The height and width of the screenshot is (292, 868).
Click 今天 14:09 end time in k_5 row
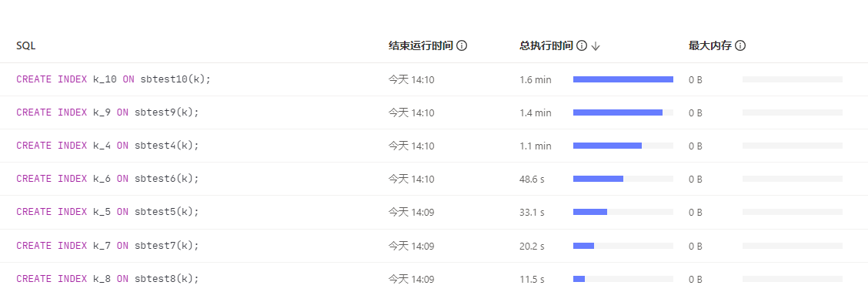coord(412,213)
